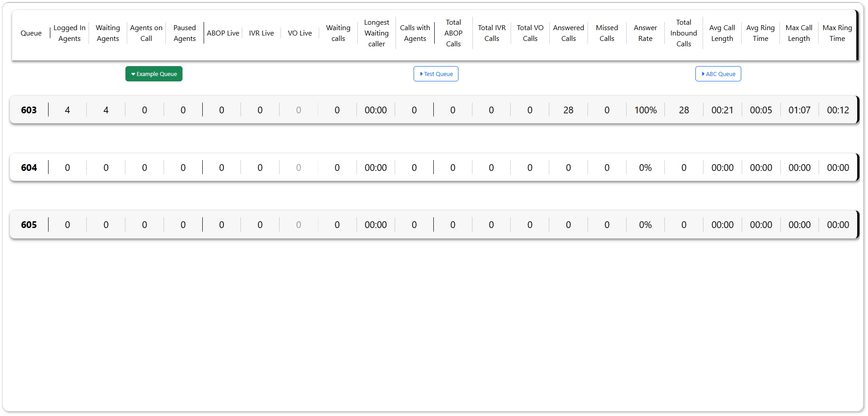Viewport: 868px width, 416px height.
Task: Click the 100% answer rate for queue 603
Action: (645, 110)
